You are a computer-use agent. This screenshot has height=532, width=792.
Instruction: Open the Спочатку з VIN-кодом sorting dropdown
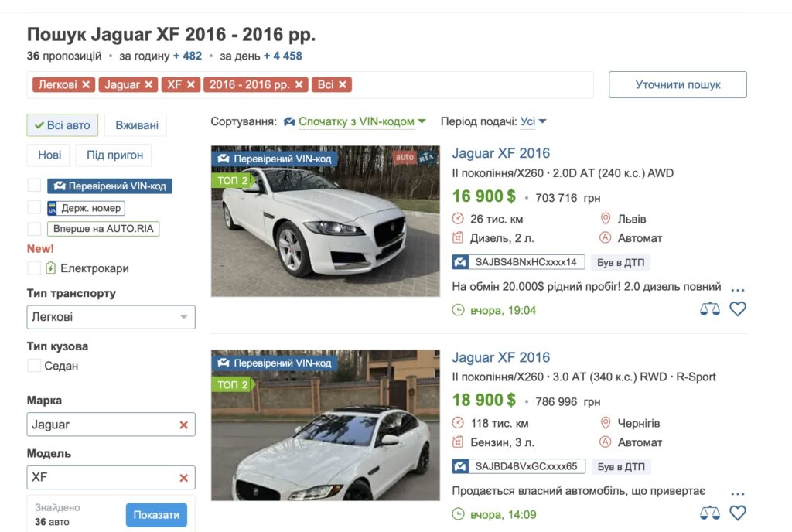coord(356,121)
